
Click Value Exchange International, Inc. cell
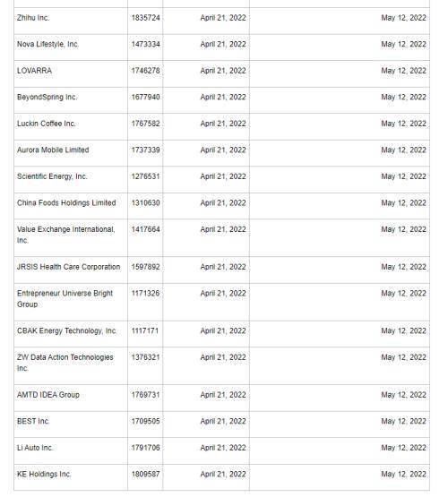pyautogui.click(x=66, y=235)
